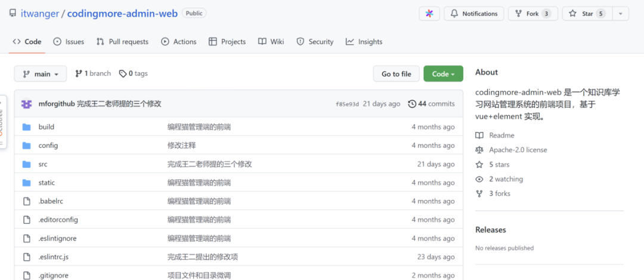Expand the Octotree side panel tab

(2, 122)
